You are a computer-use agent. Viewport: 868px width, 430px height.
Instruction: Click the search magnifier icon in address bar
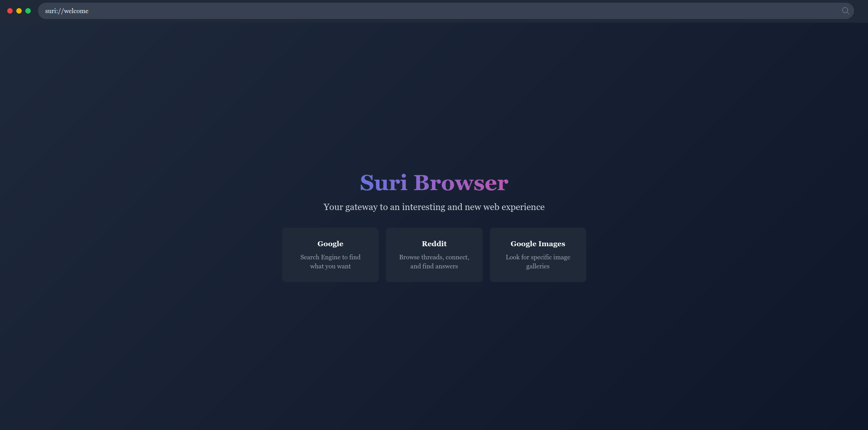click(845, 11)
